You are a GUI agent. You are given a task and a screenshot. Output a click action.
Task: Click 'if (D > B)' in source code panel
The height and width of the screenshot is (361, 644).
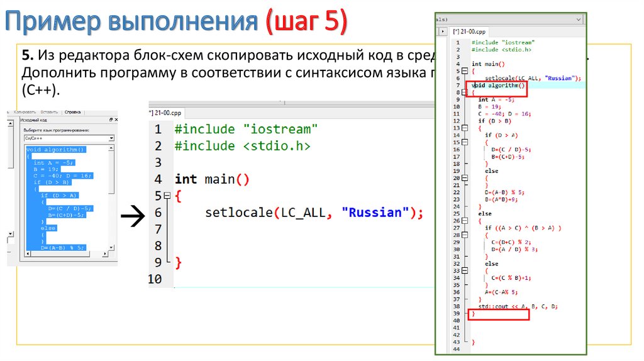point(52,182)
